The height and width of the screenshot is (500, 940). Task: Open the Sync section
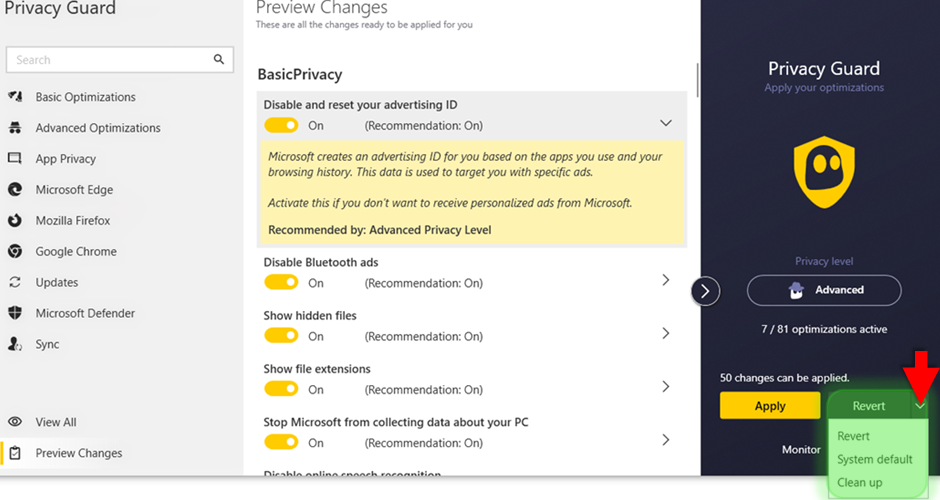(x=47, y=344)
